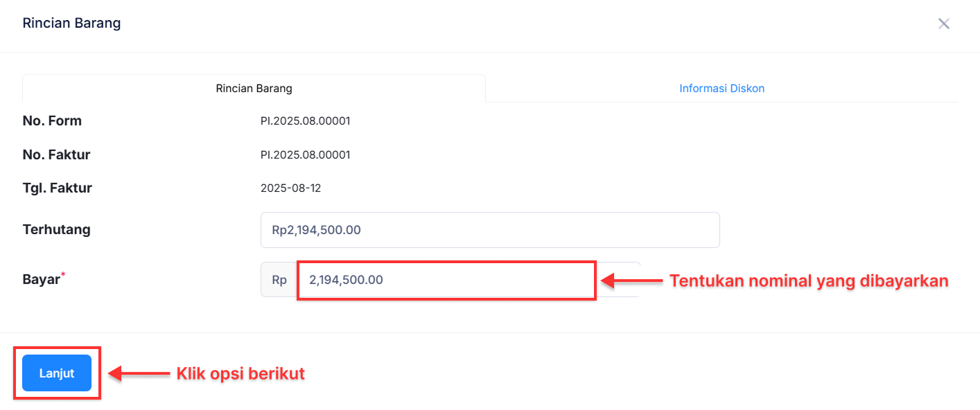Click the red required asterisk beside Bayar
This screenshot has height=410, width=980.
coord(63,276)
